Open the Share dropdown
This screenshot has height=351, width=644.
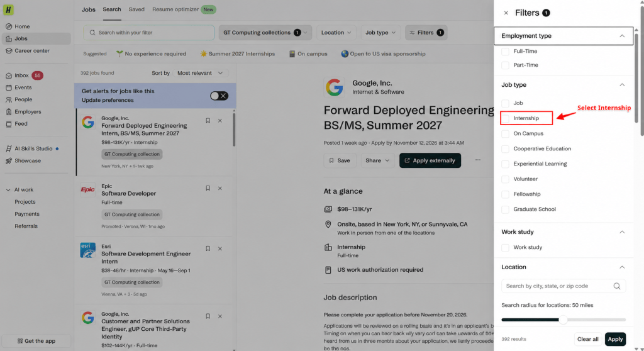pyautogui.click(x=377, y=160)
